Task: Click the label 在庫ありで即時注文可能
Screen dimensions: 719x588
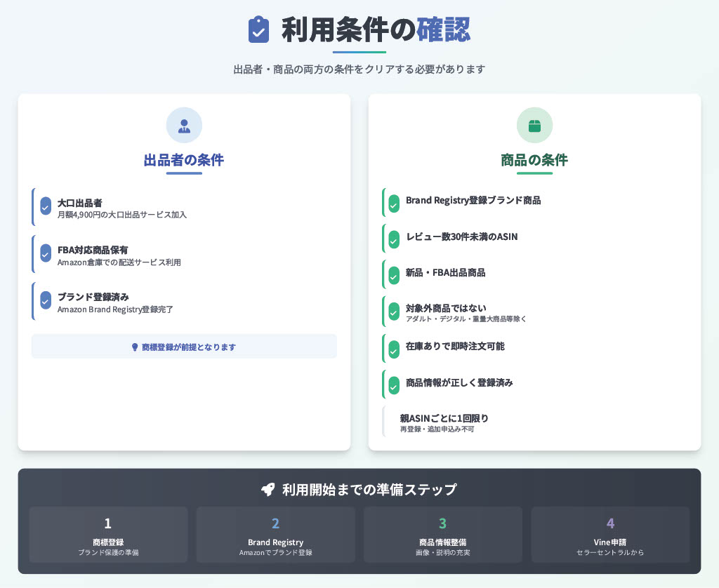Action: pyautogui.click(x=455, y=346)
